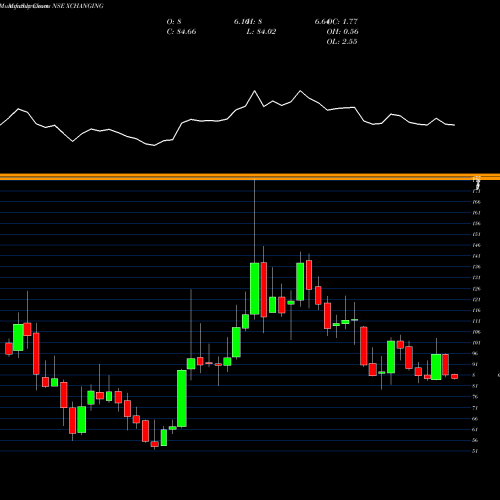Click the 'OL: 2.55' reading

342,42
